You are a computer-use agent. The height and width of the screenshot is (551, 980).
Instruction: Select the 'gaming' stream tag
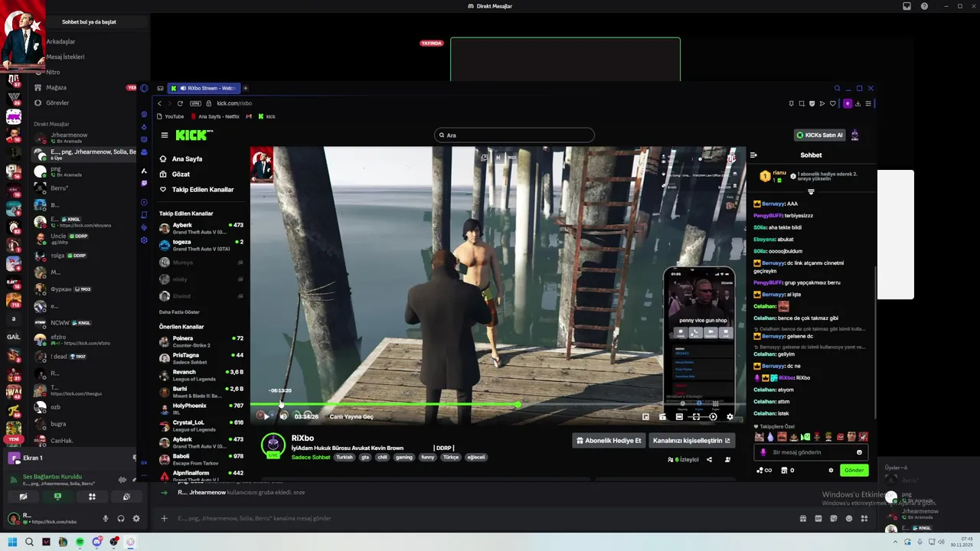403,457
